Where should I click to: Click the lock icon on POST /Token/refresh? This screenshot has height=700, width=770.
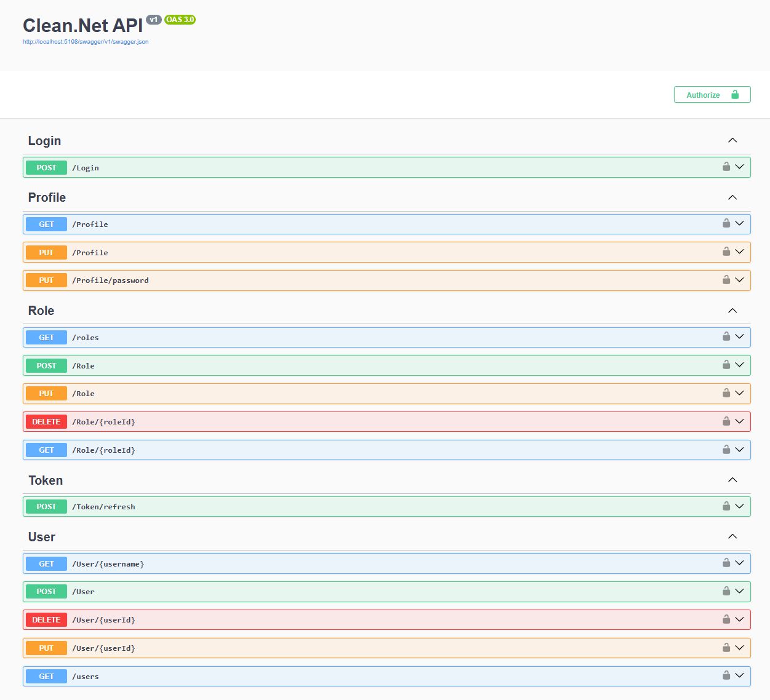tap(726, 506)
